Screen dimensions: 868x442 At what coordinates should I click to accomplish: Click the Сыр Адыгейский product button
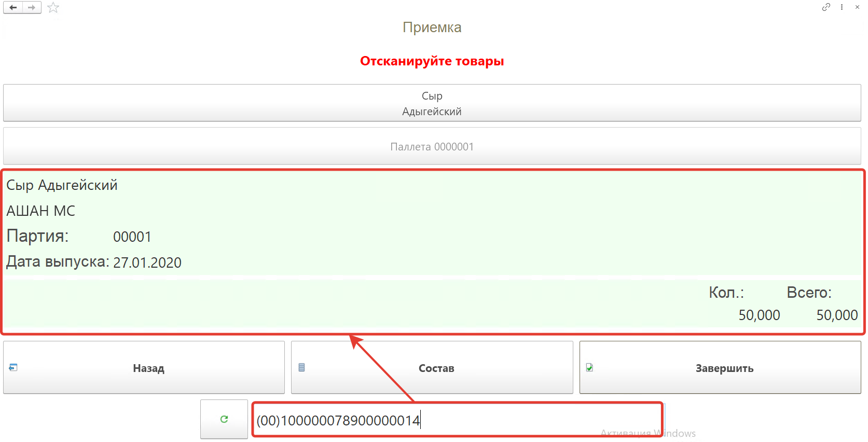432,103
